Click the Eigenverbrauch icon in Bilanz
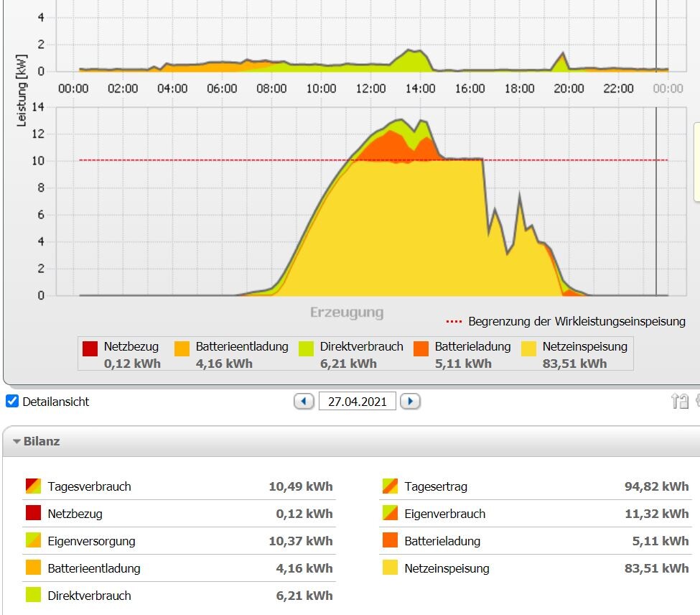Screen dimensions: 700x615 390,514
